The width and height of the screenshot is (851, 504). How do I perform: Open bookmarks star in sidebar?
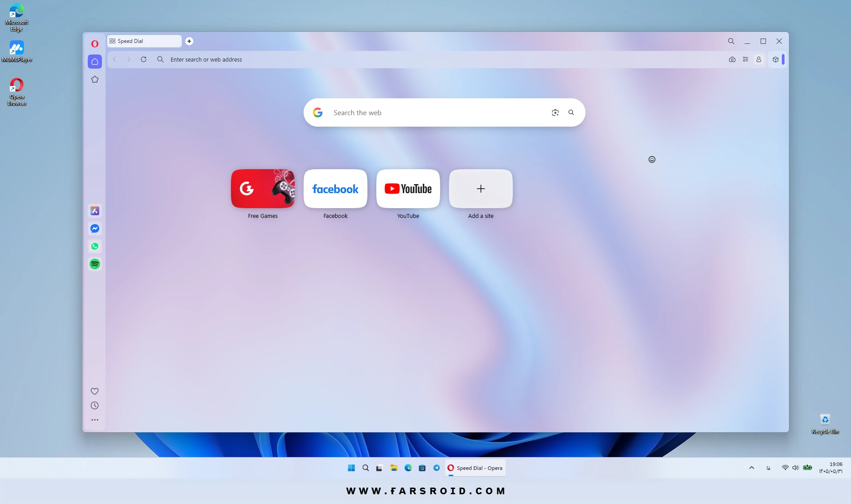[x=95, y=79]
